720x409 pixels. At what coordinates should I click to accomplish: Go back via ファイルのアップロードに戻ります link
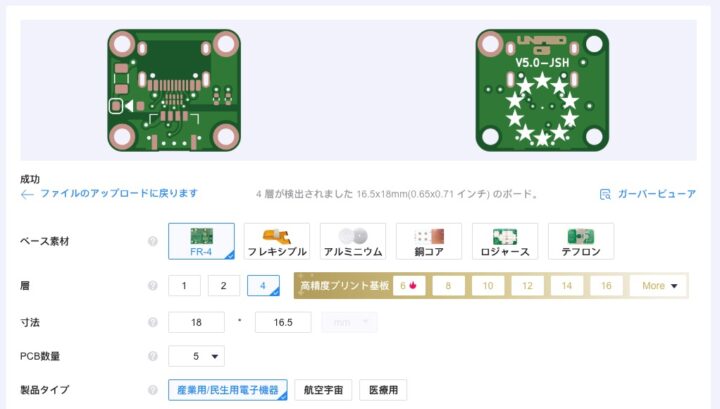119,194
